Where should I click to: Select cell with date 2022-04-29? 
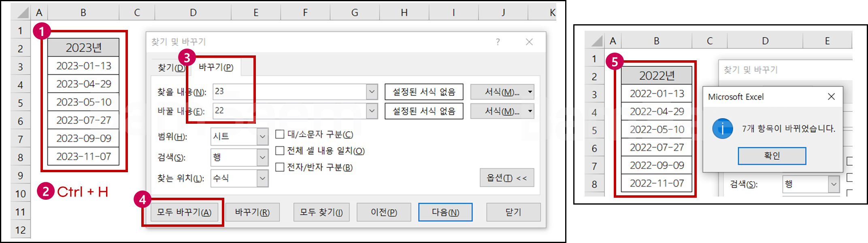tap(657, 112)
